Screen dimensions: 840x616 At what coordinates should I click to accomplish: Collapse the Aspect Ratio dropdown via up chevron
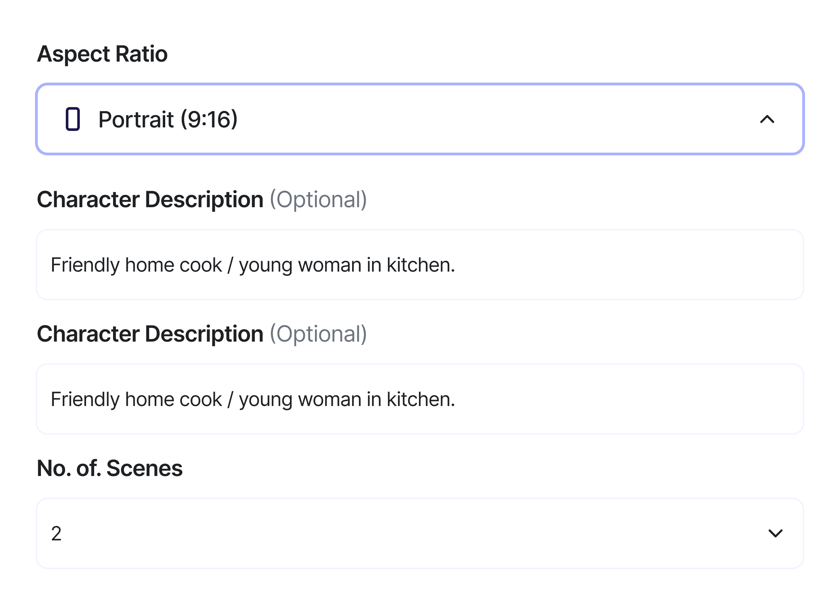point(767,119)
